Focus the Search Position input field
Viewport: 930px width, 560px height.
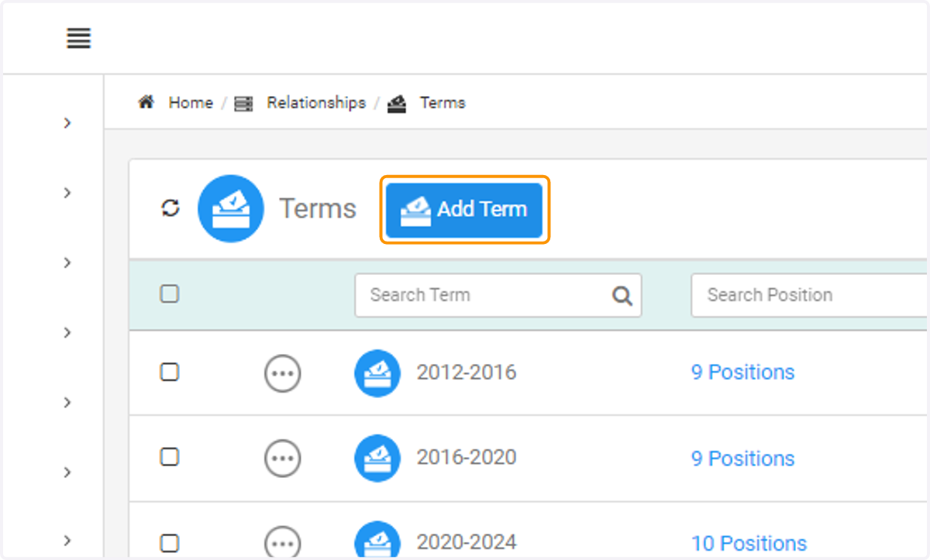[x=809, y=295]
